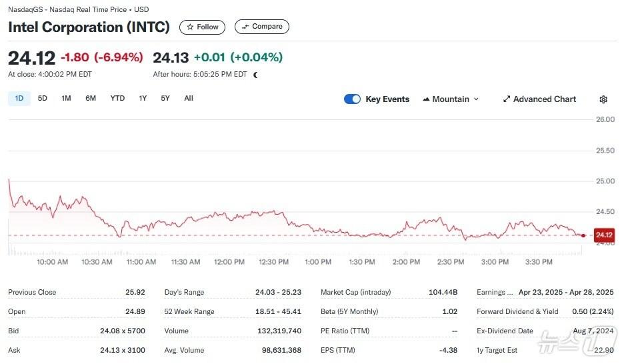The width and height of the screenshot is (624, 364).
Task: Click the Compare button
Action: click(261, 27)
